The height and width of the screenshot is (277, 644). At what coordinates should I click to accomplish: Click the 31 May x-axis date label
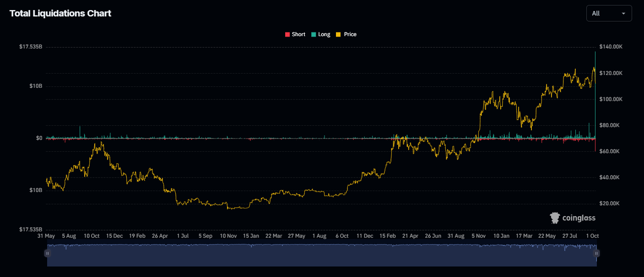coord(46,236)
